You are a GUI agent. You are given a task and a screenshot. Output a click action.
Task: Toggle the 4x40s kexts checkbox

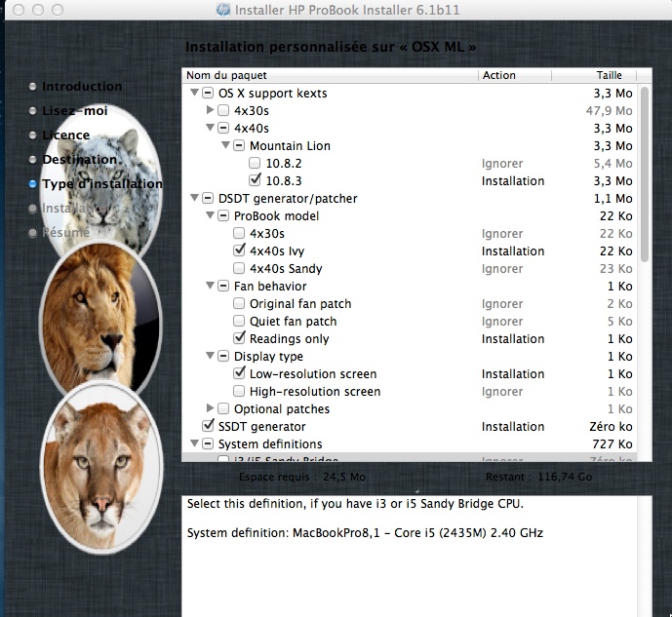(x=223, y=128)
